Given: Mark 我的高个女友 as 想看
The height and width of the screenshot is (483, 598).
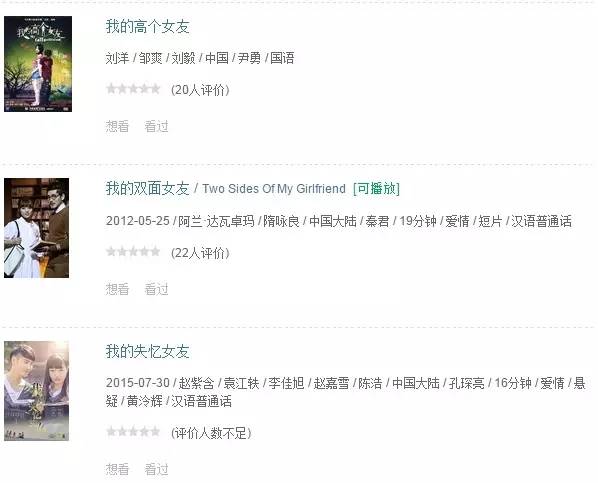Looking at the screenshot, I should (117, 126).
